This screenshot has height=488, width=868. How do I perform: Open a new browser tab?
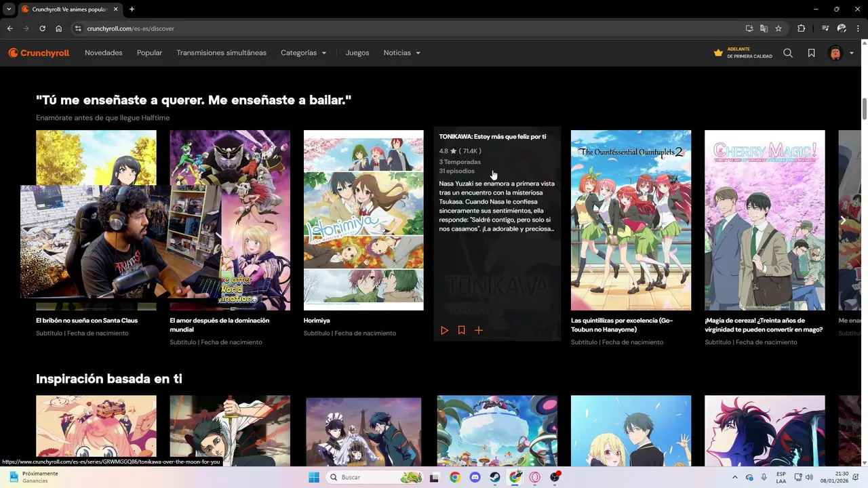[x=132, y=9]
